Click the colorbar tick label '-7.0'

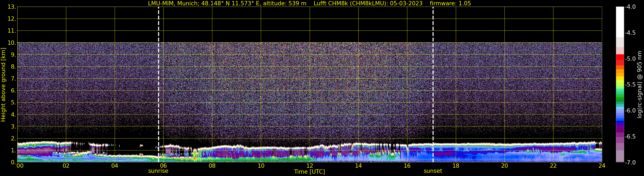pos(630,163)
